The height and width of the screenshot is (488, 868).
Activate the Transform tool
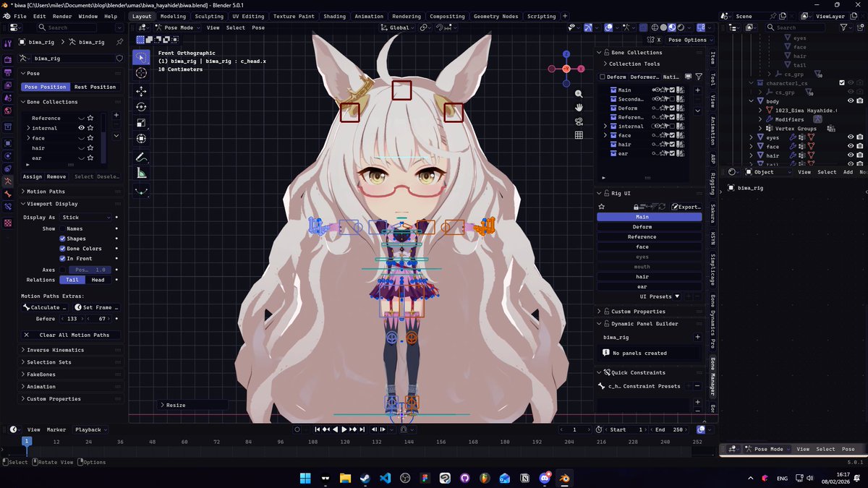tap(142, 139)
